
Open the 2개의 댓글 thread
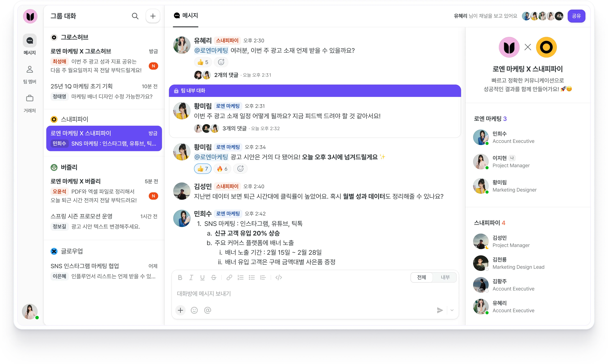(226, 75)
